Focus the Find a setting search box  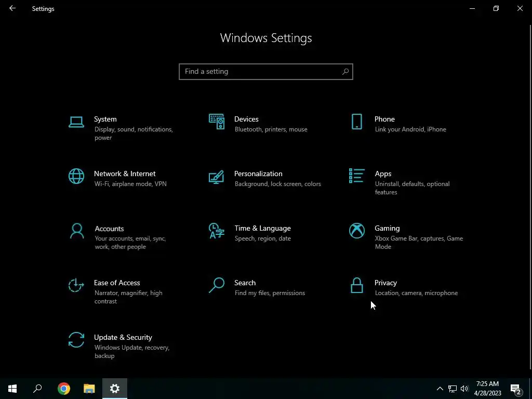click(x=266, y=72)
